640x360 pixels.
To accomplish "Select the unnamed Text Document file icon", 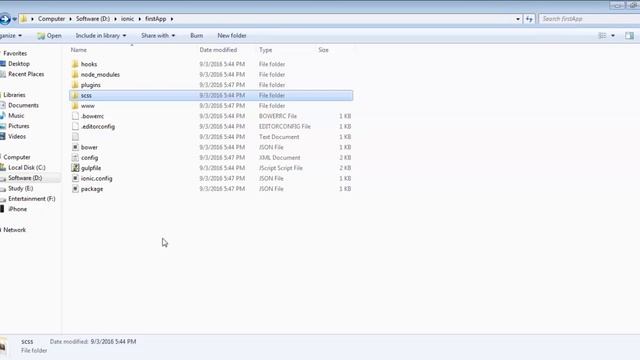I will [x=75, y=137].
